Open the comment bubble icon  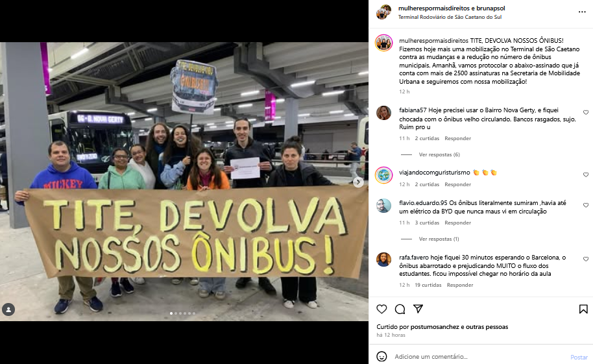400,309
